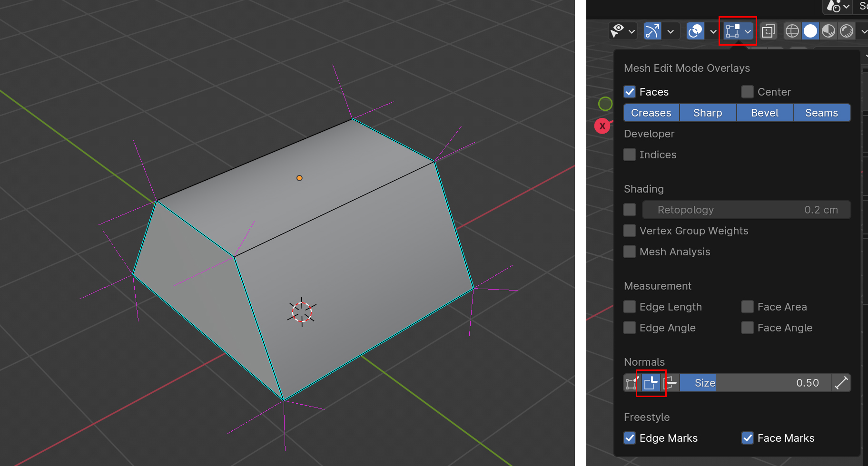868x466 pixels.
Task: Enable Vertex Group Weights checkbox
Action: (630, 231)
